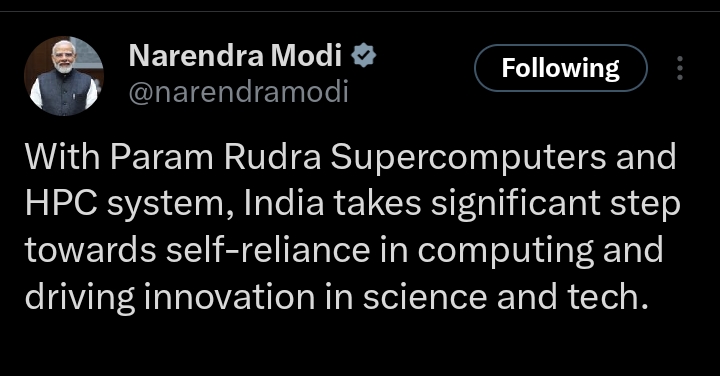Click the word "takes" in the tweet
Screen dimensions: 720x376
[x=377, y=203]
